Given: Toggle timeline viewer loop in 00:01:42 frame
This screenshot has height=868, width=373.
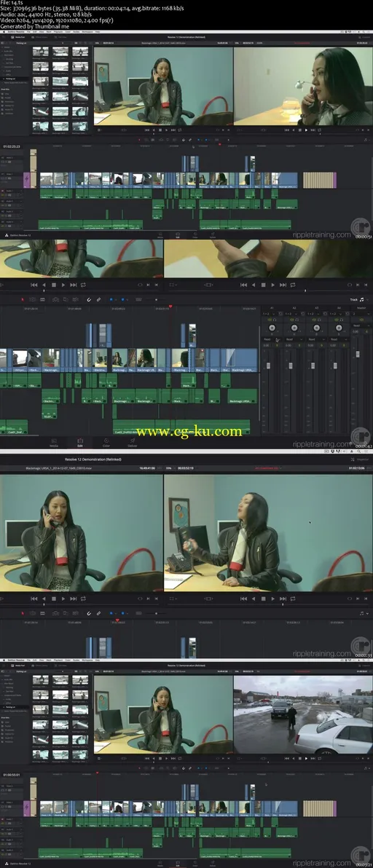Looking at the screenshot, I should point(292,285).
